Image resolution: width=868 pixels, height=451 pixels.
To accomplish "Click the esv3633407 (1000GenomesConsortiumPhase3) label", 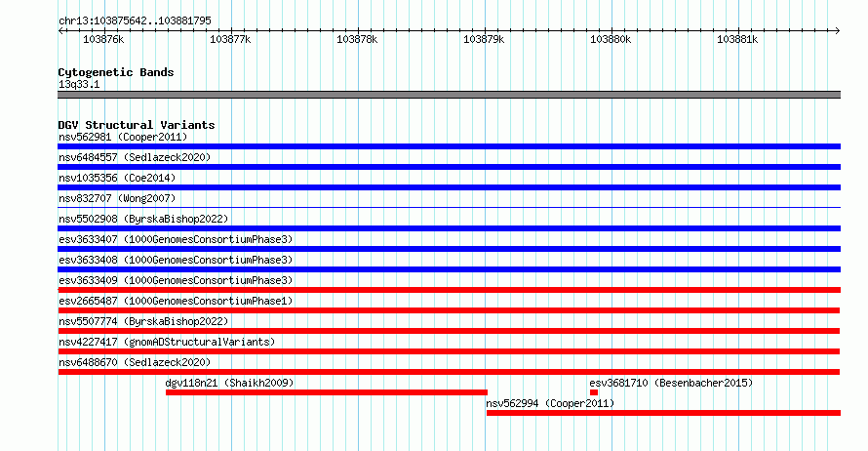I will (x=176, y=239).
